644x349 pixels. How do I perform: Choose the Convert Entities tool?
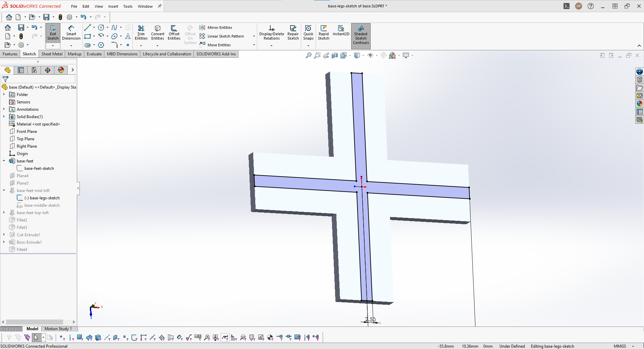(158, 33)
